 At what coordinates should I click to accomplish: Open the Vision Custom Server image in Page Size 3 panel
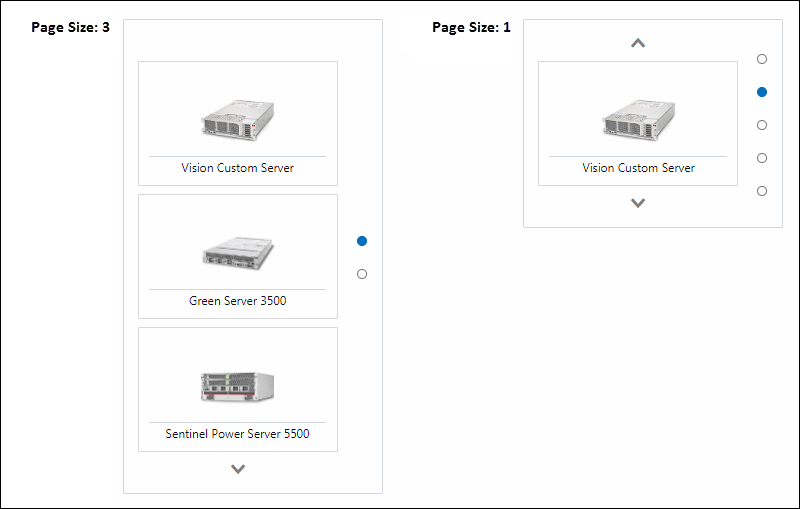tap(238, 119)
